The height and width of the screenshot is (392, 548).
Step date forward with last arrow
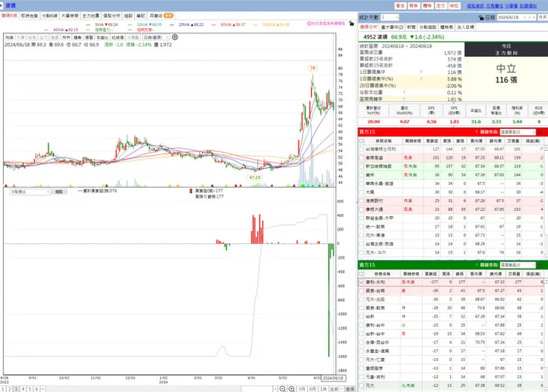[x=534, y=17]
